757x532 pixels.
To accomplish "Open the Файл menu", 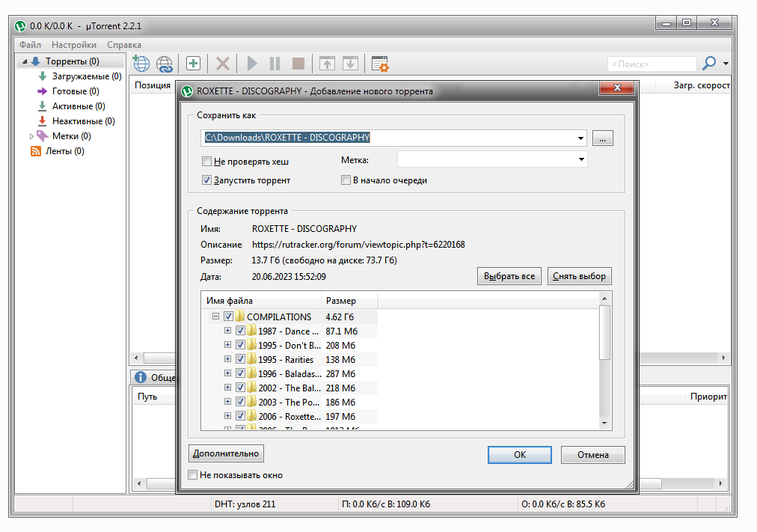I will [30, 45].
